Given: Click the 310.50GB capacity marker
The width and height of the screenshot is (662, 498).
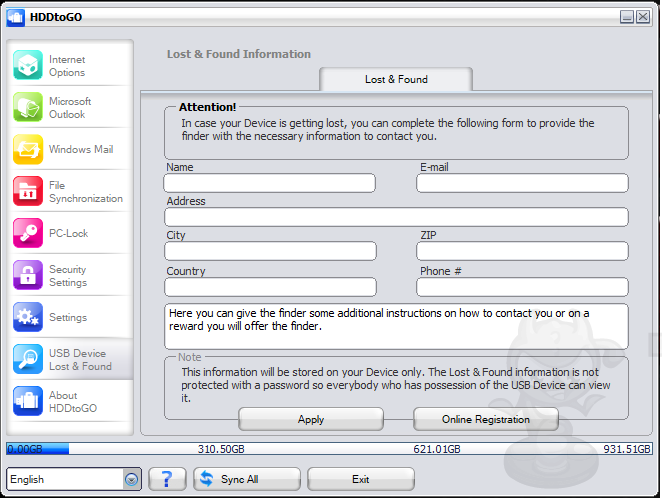Looking at the screenshot, I should [x=221, y=449].
